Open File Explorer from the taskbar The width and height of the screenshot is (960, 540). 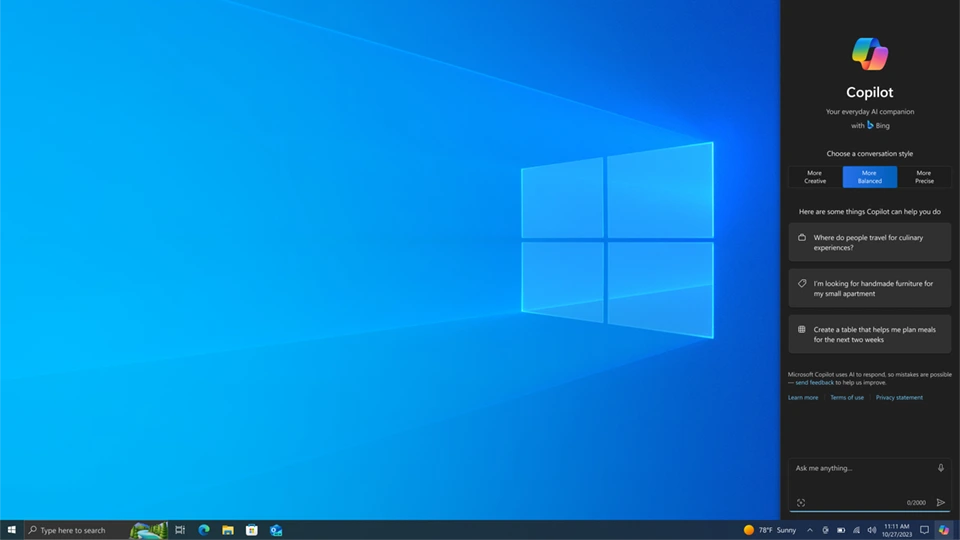point(228,530)
